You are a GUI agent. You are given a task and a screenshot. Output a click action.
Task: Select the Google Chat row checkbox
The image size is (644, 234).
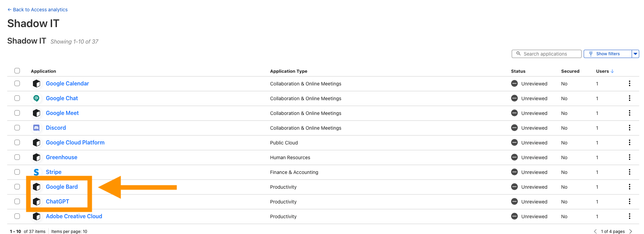(17, 98)
